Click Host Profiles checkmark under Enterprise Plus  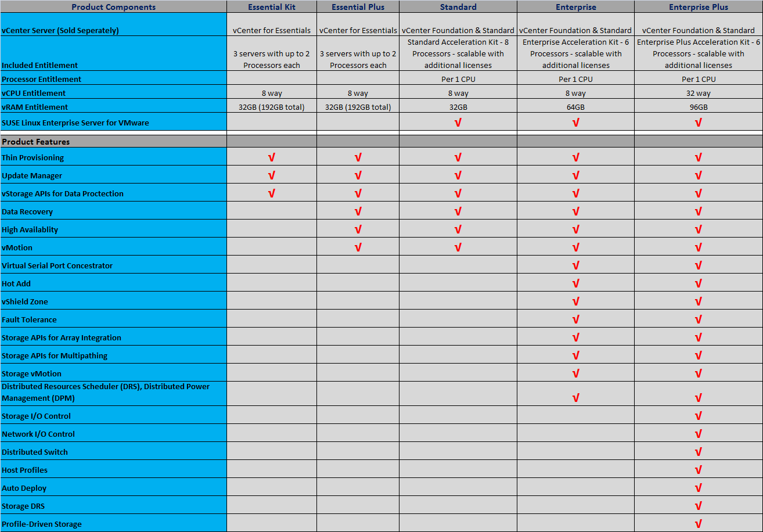tap(698, 470)
